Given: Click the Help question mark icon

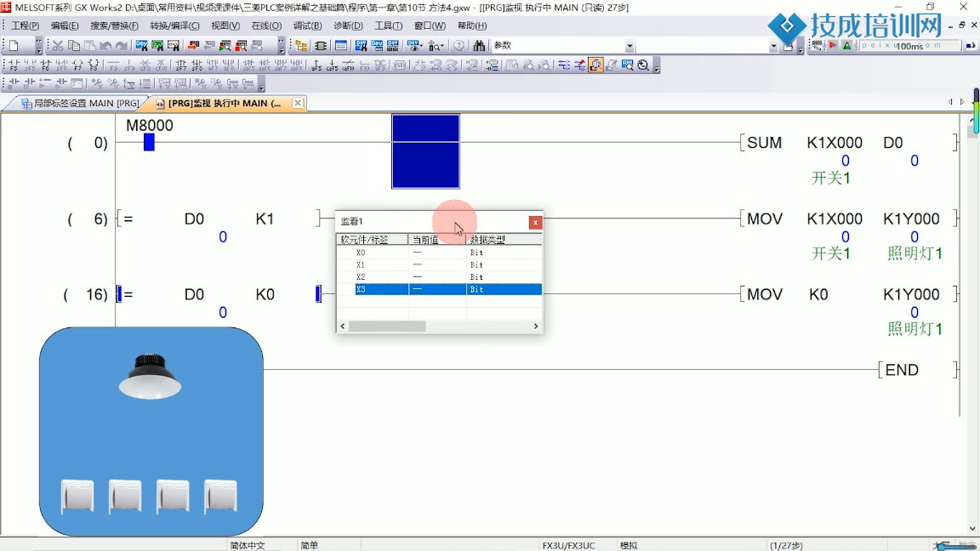Looking at the screenshot, I should click(x=459, y=46).
